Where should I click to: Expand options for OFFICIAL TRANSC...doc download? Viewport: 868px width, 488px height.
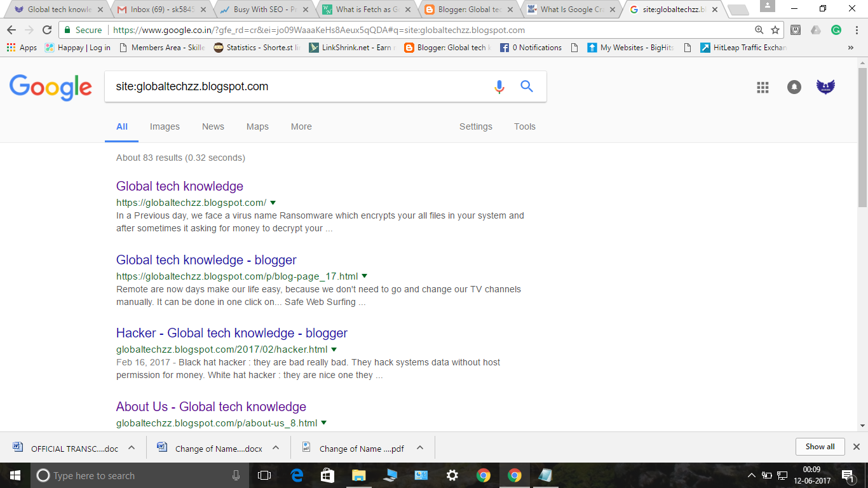[132, 447]
